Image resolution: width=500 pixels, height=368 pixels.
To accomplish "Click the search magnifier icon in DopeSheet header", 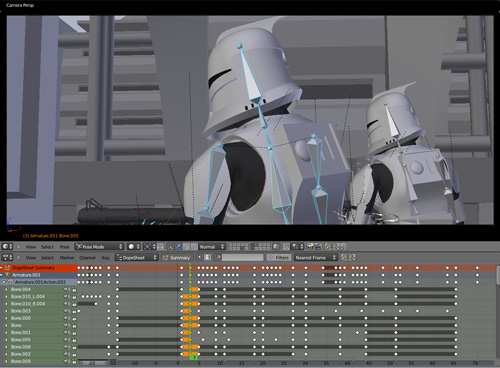I will [x=218, y=257].
